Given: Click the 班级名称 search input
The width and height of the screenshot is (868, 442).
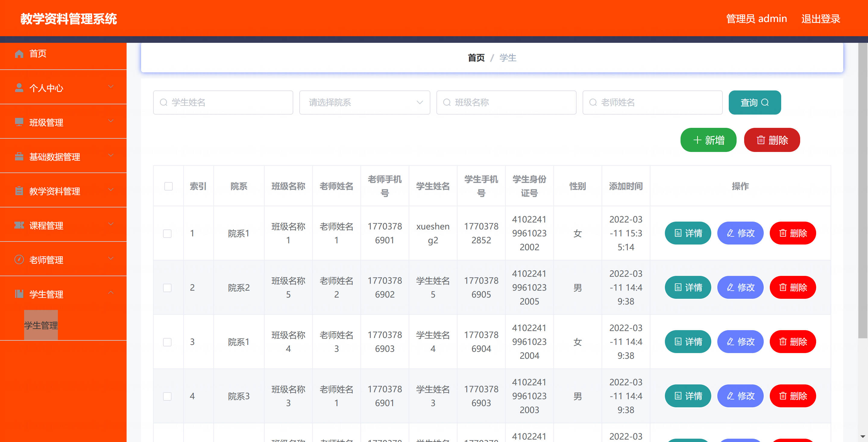Looking at the screenshot, I should [x=506, y=103].
